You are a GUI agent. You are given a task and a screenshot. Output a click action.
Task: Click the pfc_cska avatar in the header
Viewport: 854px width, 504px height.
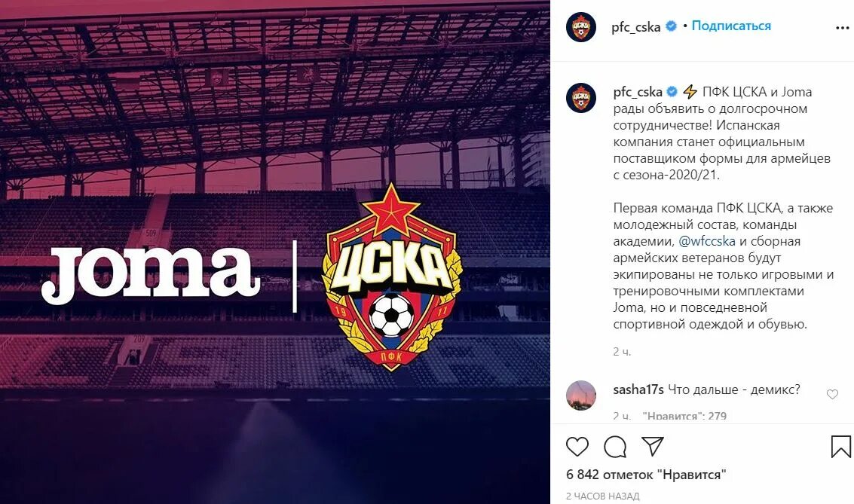point(580,26)
